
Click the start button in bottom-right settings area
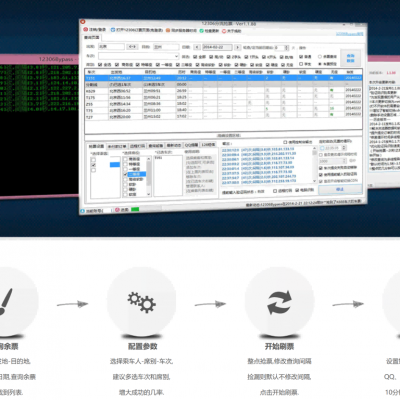pyautogui.click(x=340, y=189)
